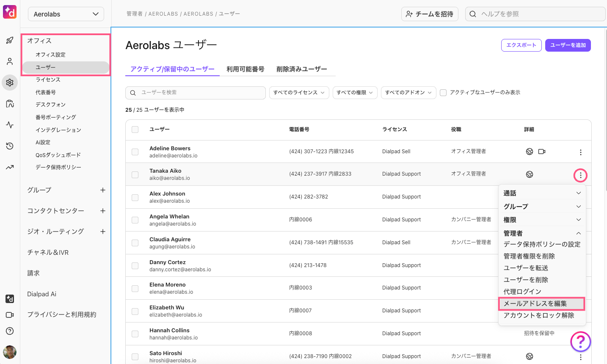607x364 pixels.
Task: Check the box for Hannah Collins
Action: point(135,334)
